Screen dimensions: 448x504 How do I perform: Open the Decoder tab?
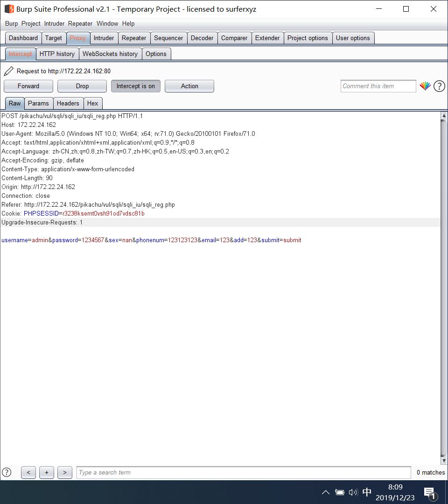tap(202, 38)
